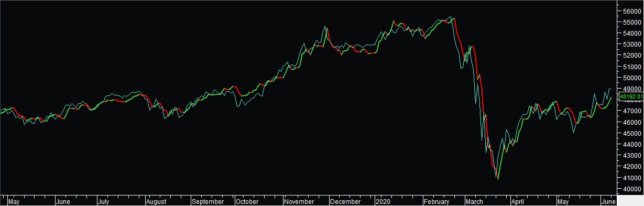Select the 50000 price scale label
The width and height of the screenshot is (644, 206).
(632, 78)
